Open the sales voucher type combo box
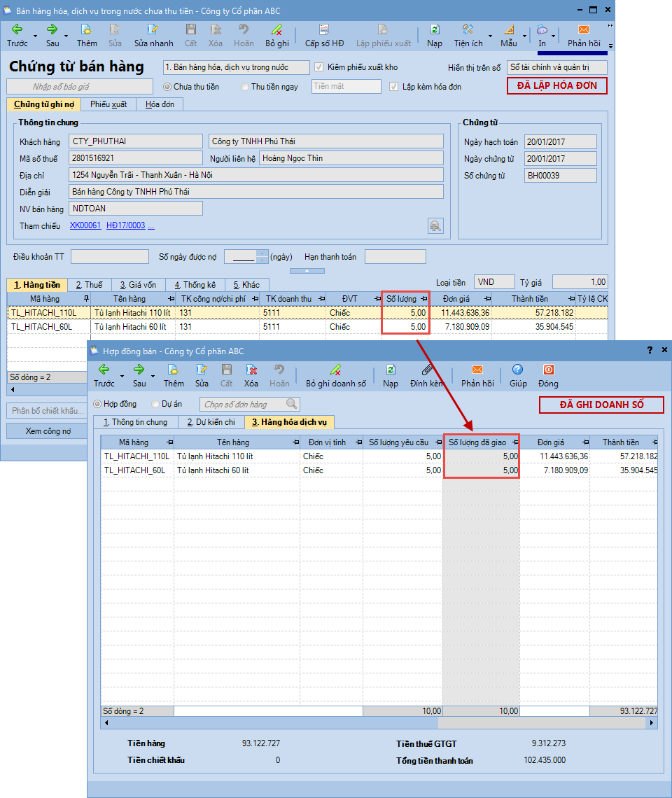672x798 pixels. 235,67
